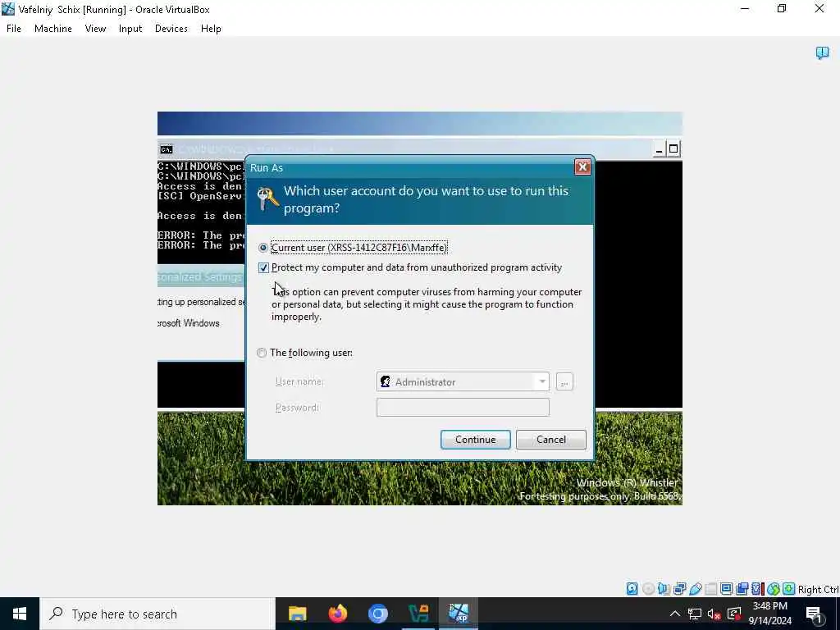Image resolution: width=840 pixels, height=630 pixels.
Task: Open the network icon in system tray
Action: 695,614
